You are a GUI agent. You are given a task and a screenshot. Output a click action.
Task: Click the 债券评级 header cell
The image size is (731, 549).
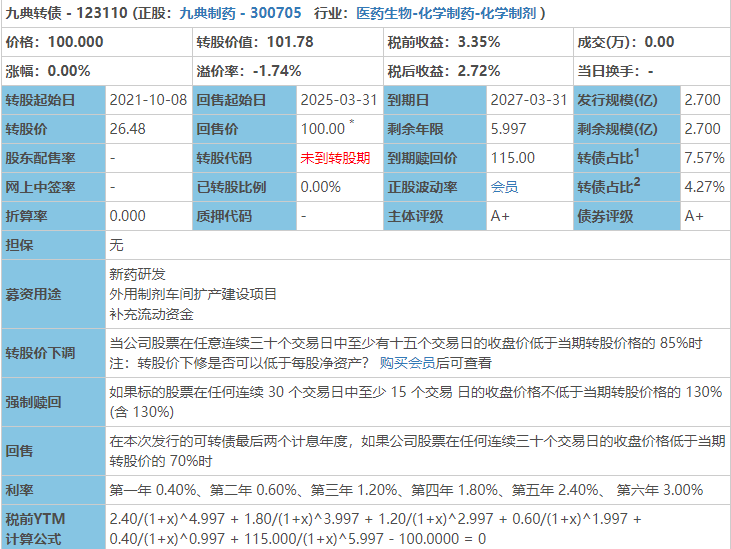click(627, 216)
